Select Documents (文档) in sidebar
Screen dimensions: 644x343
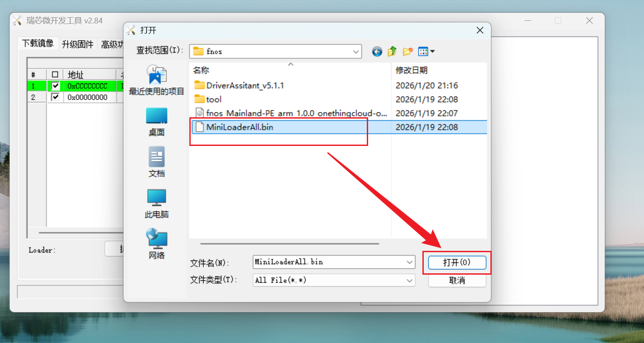[157, 162]
